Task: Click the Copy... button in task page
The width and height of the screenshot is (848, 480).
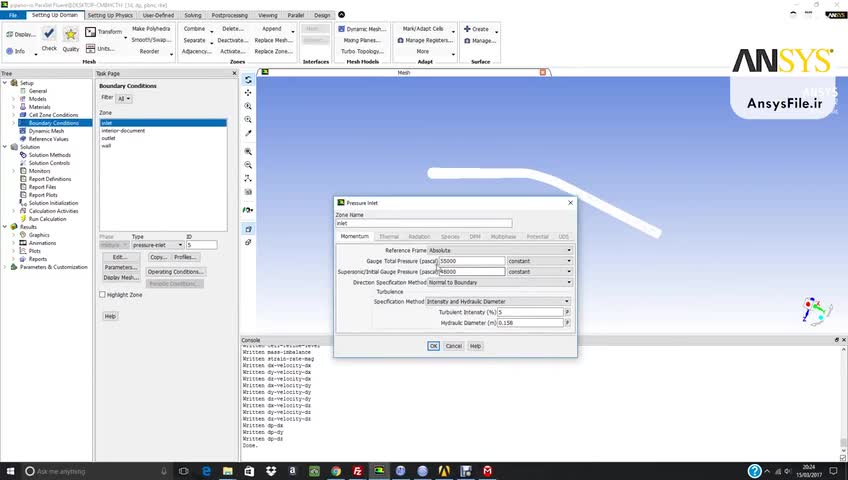Action: point(158,257)
